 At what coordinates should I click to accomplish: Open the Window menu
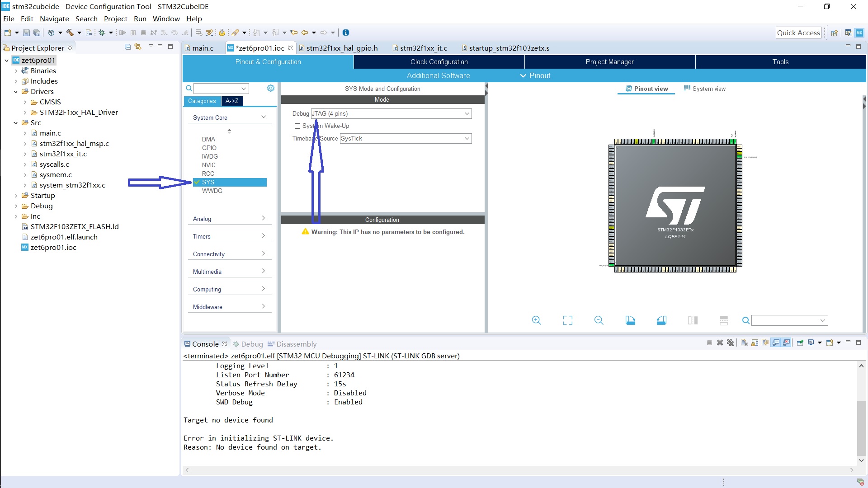point(166,19)
